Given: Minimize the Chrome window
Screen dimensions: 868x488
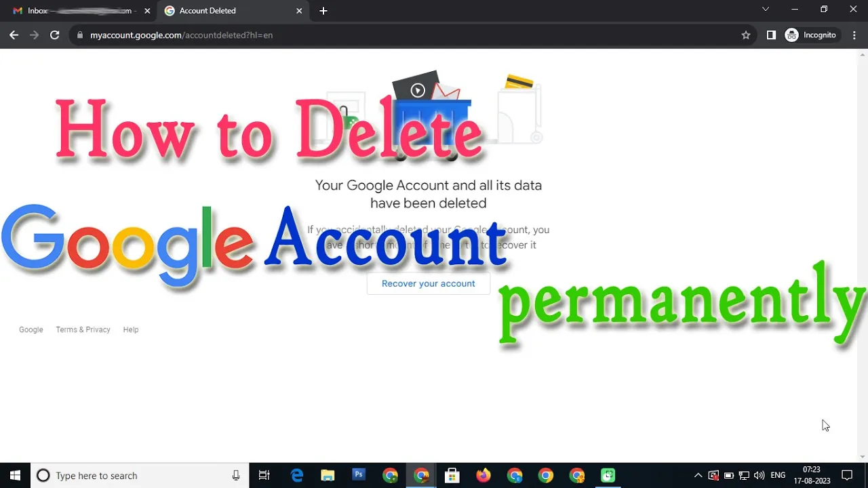Looking at the screenshot, I should (795, 9).
